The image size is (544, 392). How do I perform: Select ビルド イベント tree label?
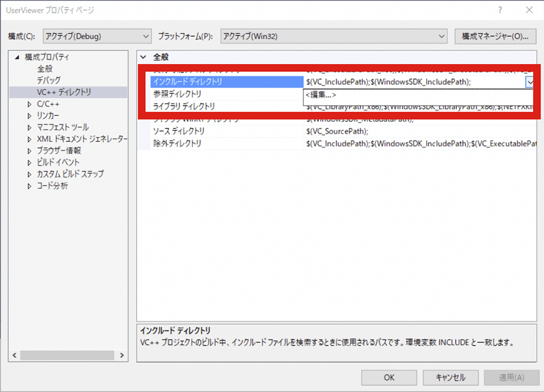click(58, 162)
